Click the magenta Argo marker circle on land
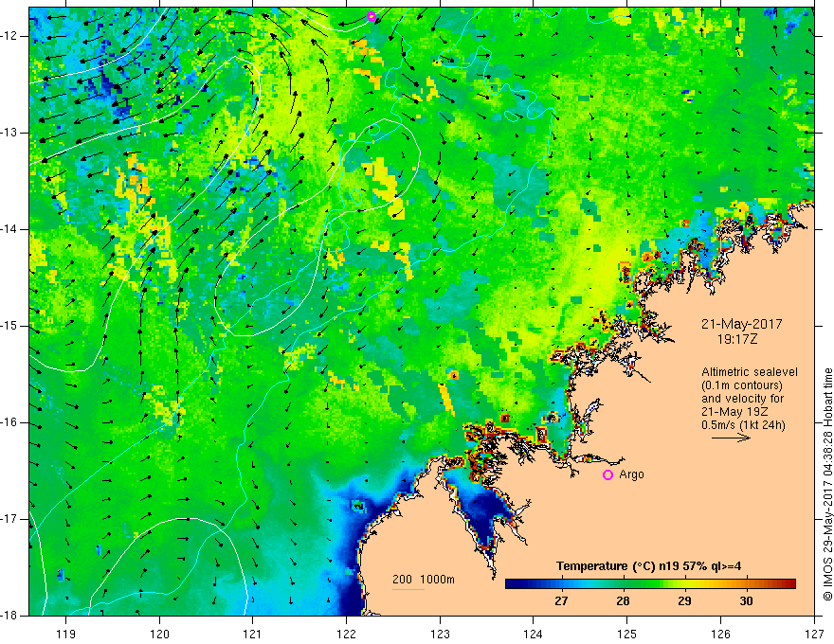 point(607,475)
